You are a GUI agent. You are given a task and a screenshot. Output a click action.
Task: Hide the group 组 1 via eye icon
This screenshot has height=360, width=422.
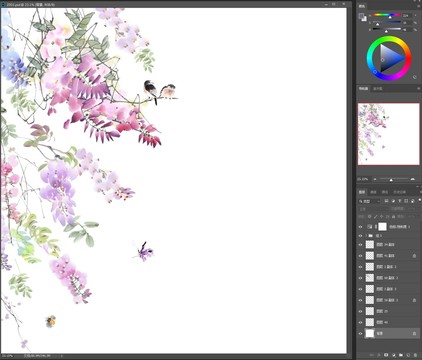pyautogui.click(x=360, y=236)
